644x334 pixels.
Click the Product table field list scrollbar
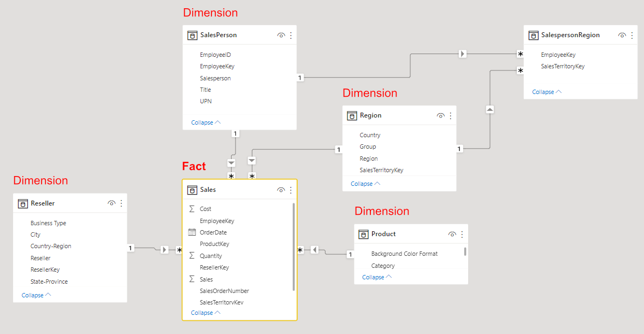point(465,251)
